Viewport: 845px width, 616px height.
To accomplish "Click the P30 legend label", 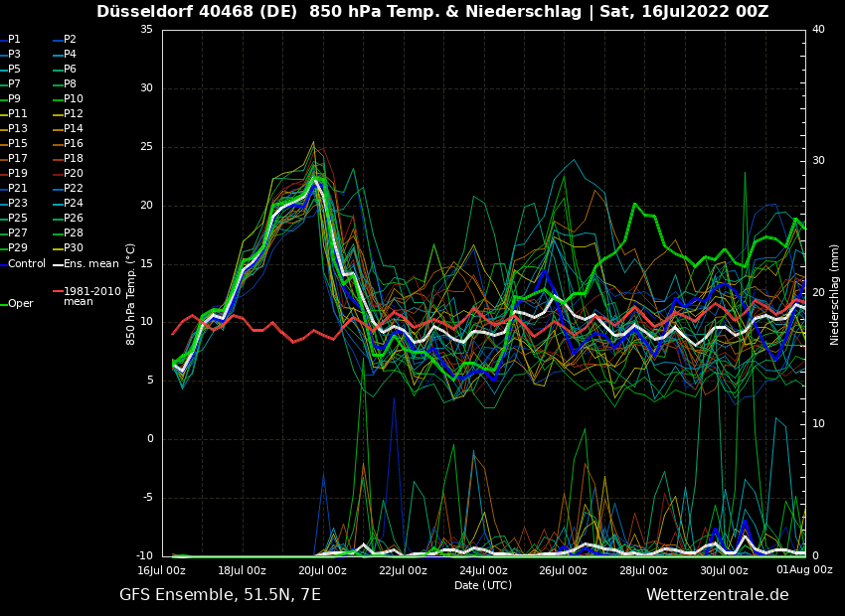I will [x=74, y=248].
